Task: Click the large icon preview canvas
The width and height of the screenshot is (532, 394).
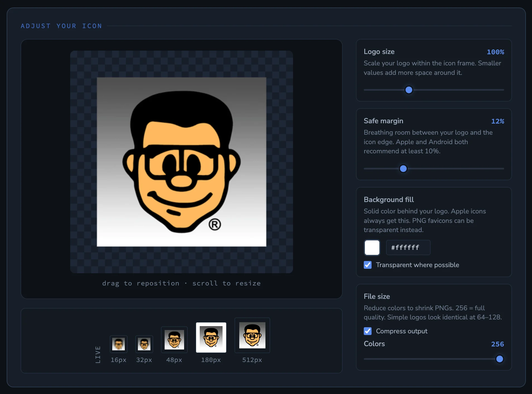Action: [x=181, y=161]
